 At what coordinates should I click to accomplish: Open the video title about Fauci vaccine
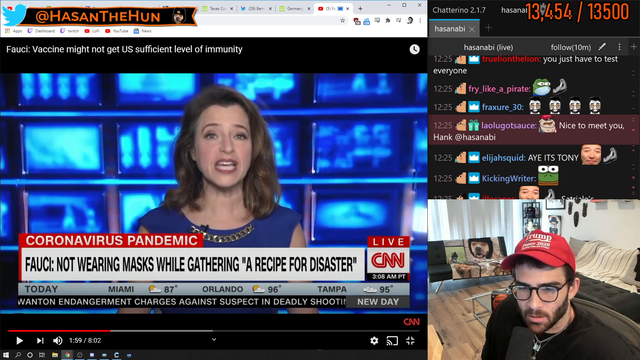click(124, 49)
